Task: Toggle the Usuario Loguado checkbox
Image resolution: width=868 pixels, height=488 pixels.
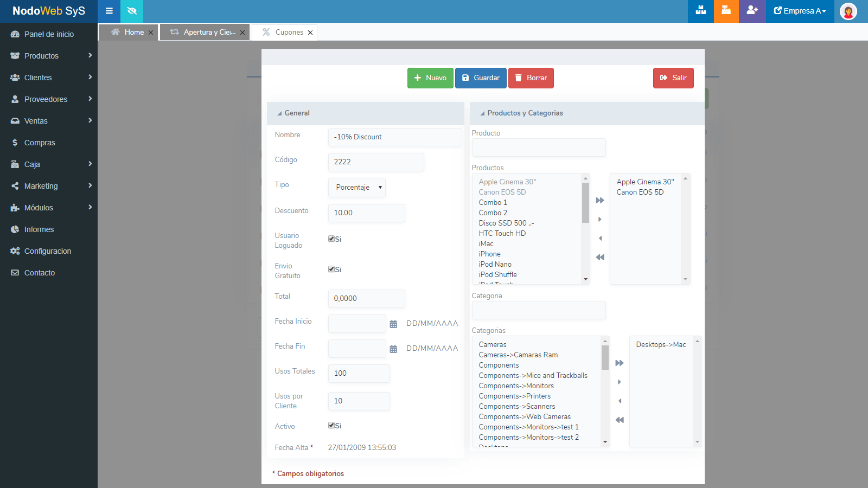Action: coord(331,239)
